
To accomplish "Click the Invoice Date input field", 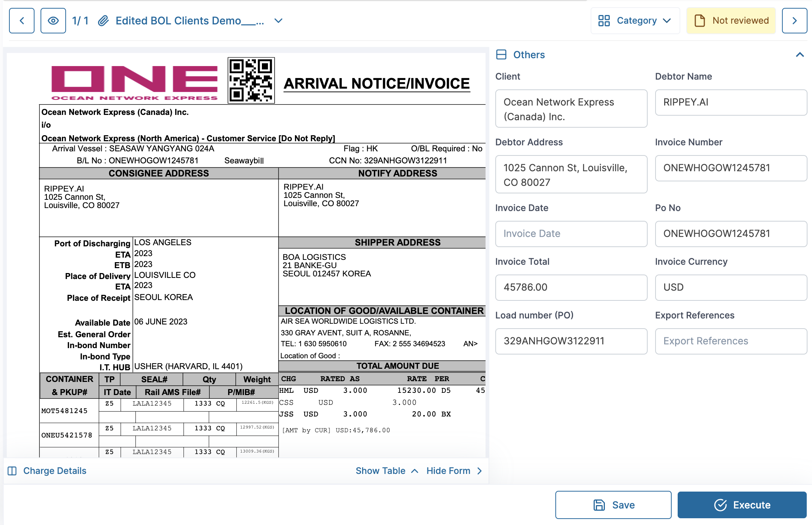I will pos(571,234).
